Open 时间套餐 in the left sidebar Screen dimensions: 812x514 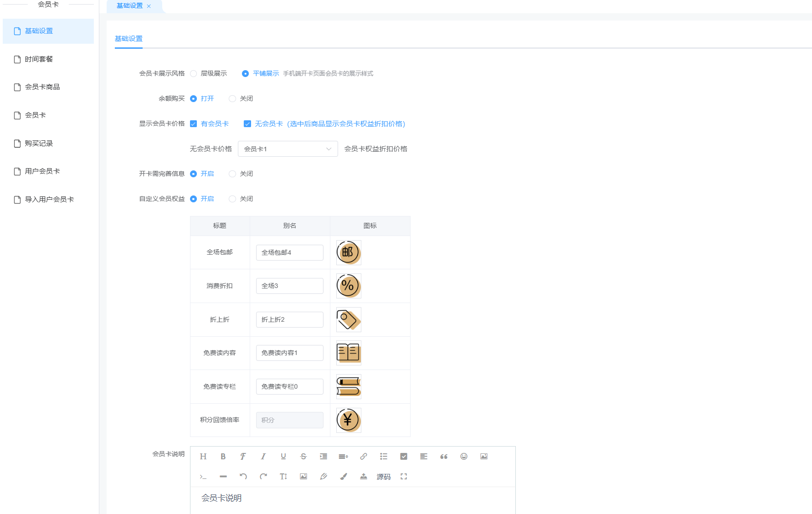tap(48, 59)
